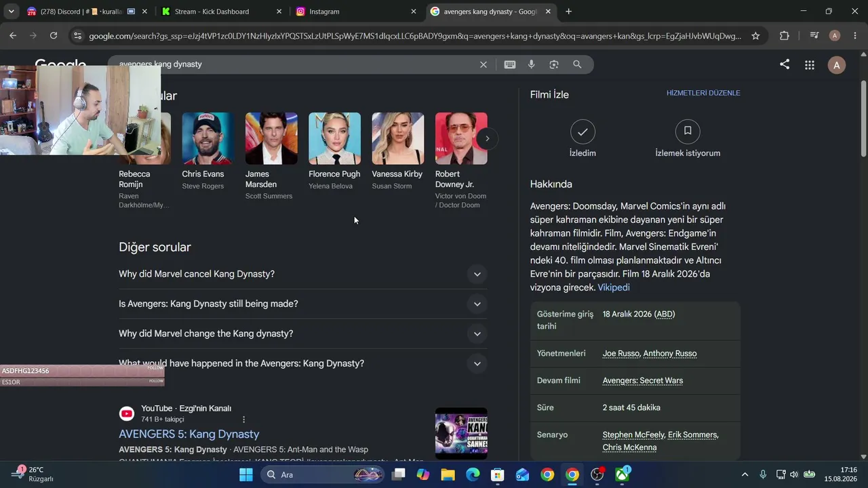Open a new browser tab
Viewport: 868px width, 488px height.
click(568, 12)
